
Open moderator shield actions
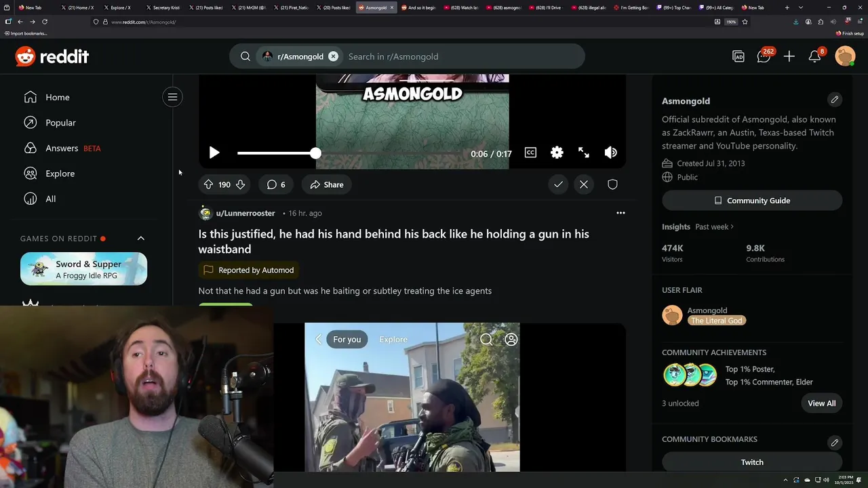612,184
